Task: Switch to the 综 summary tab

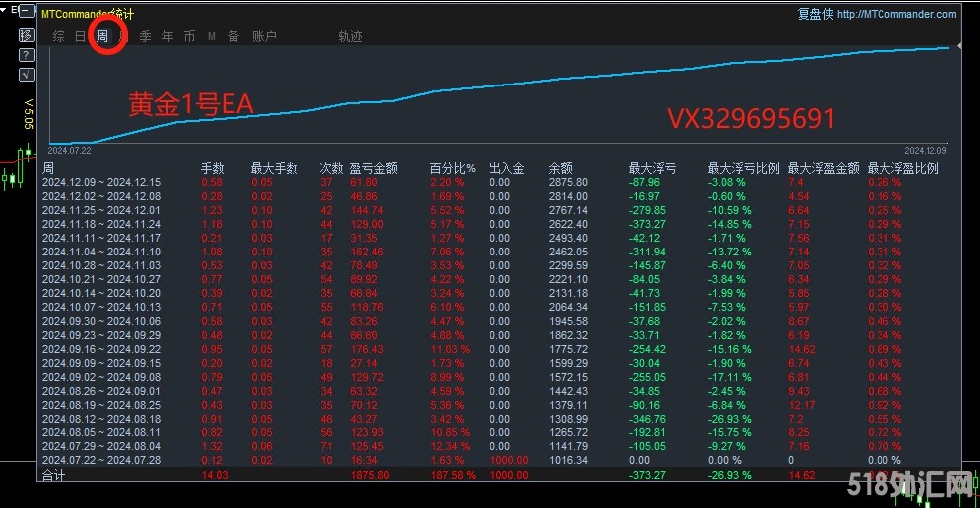Action: tap(58, 36)
